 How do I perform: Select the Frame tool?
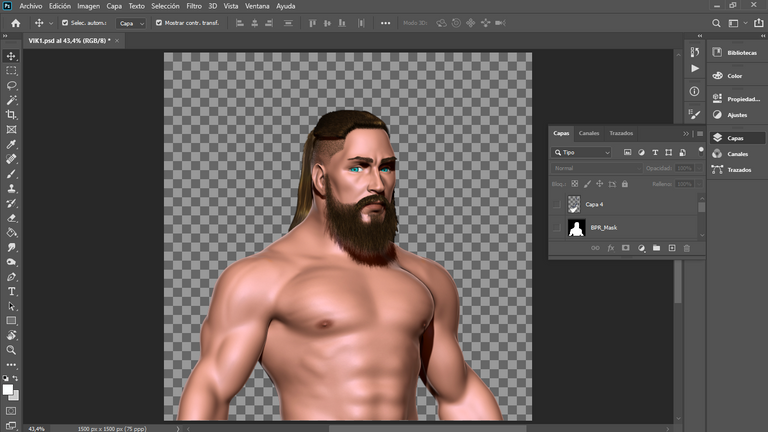(x=11, y=130)
